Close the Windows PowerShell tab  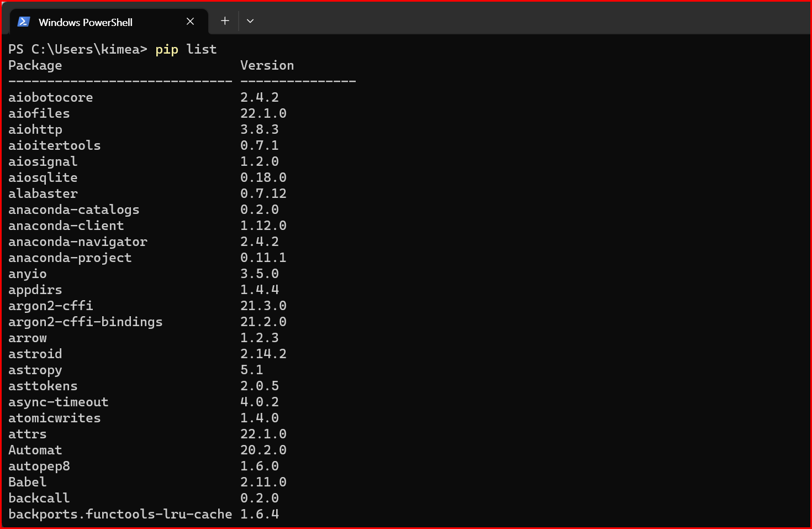[190, 22]
